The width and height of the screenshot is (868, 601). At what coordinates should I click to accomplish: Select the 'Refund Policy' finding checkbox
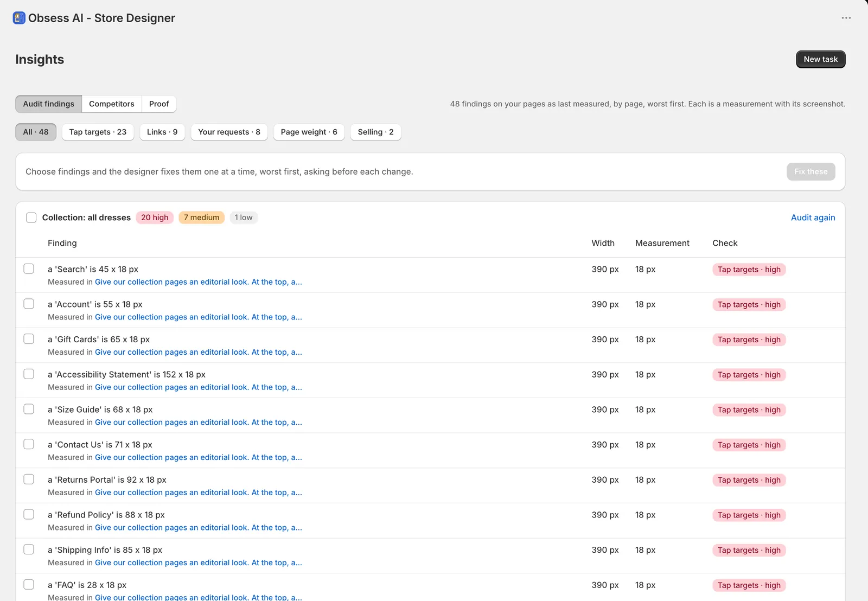tap(29, 514)
